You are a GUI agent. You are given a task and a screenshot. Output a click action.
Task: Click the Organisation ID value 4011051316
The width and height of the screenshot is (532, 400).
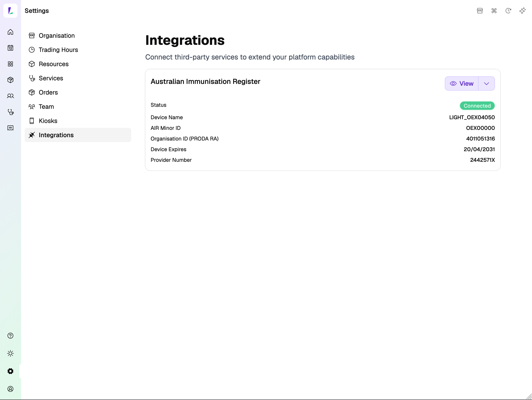(x=480, y=139)
